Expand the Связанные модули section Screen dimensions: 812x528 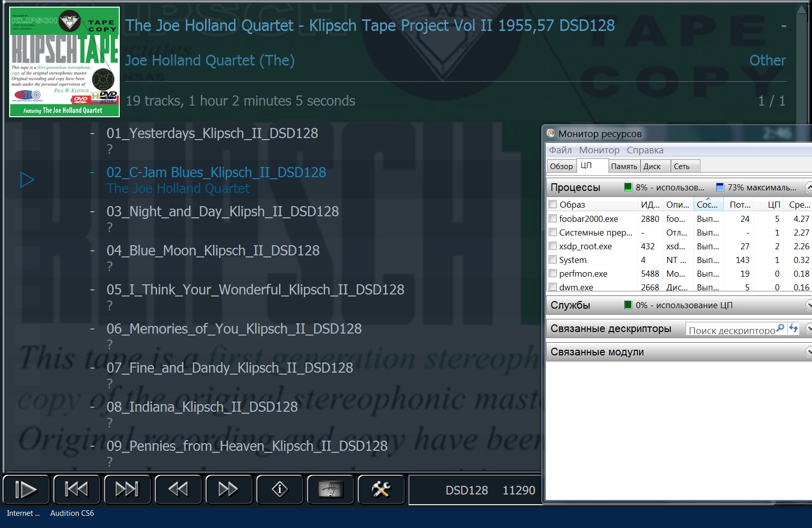(809, 352)
